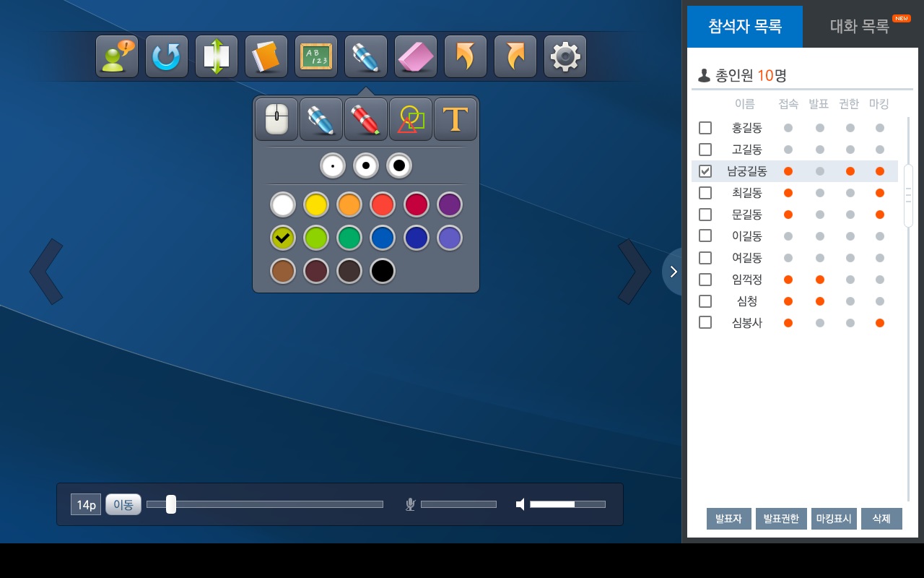Click the redo arrow icon

(515, 56)
